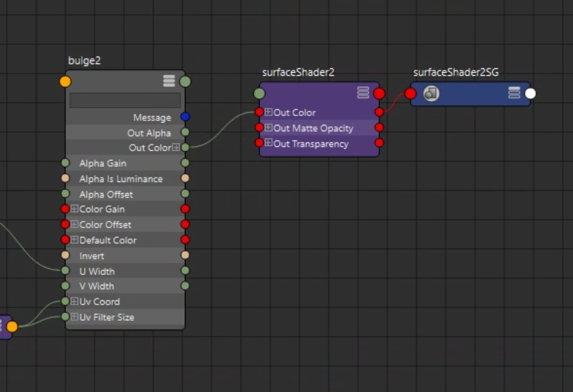Screen dimensions: 573x392
Task: Click the Alpha Is Luminance input port
Action: 65,178
